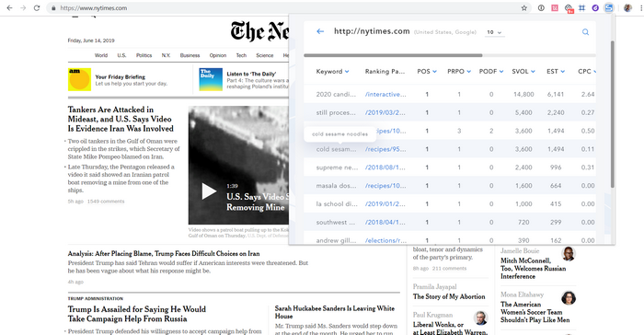Open 'Trump Is Assailed' headline
The width and height of the screenshot is (644, 335).
(137, 314)
